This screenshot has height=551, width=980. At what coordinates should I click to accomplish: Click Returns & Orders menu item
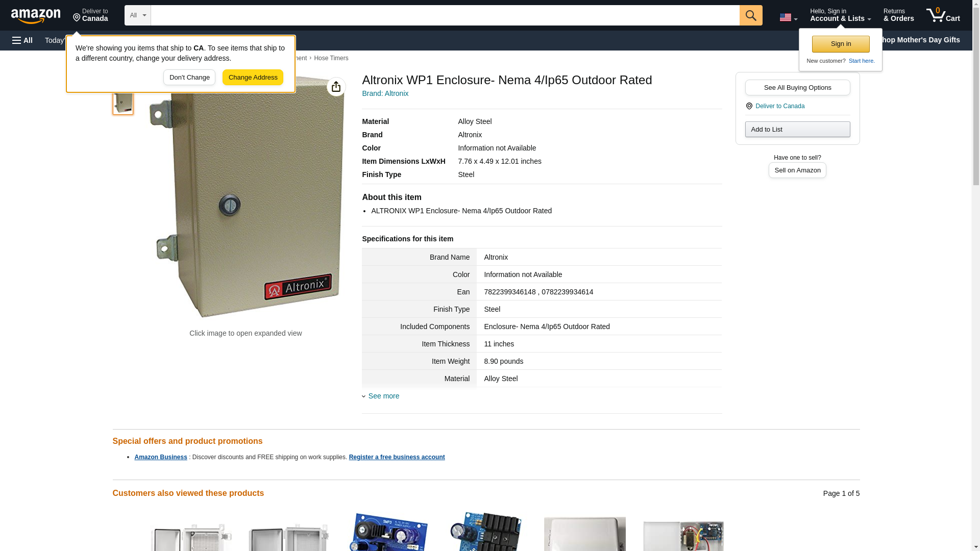[898, 15]
